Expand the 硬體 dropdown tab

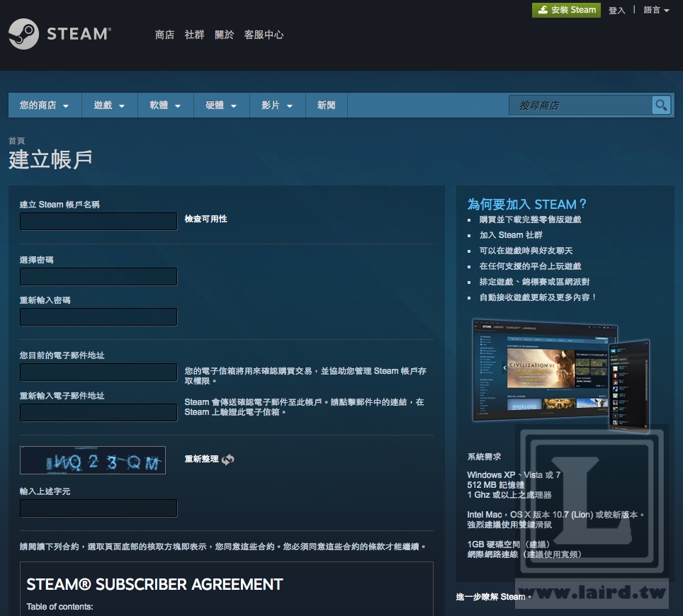[x=221, y=105]
